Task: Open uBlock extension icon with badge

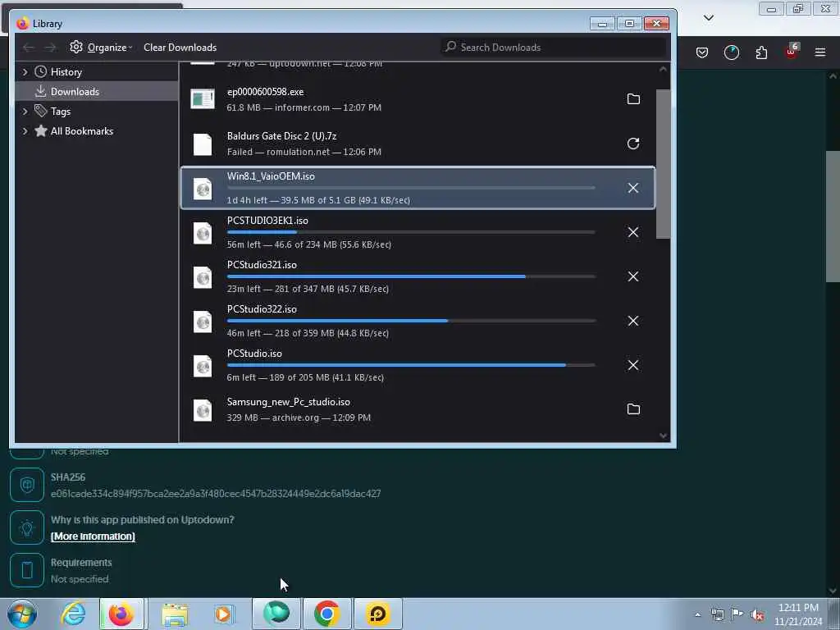Action: point(792,52)
